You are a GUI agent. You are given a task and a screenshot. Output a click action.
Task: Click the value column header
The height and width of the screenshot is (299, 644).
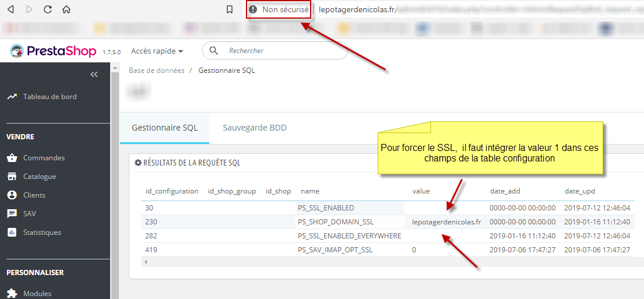coord(421,191)
